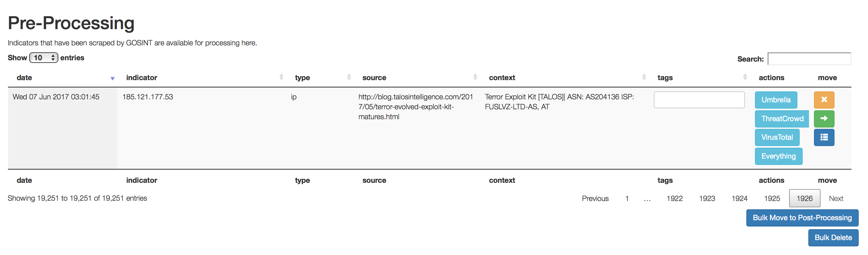868x255 pixels.
Task: Click the tags input for 185.121.177.53
Action: (x=699, y=100)
